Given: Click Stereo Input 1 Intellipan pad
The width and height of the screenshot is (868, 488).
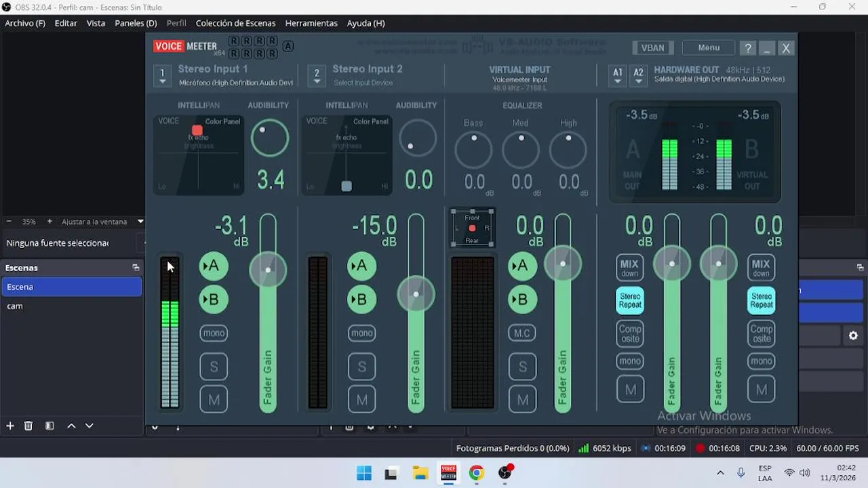Looking at the screenshot, I should (198, 155).
